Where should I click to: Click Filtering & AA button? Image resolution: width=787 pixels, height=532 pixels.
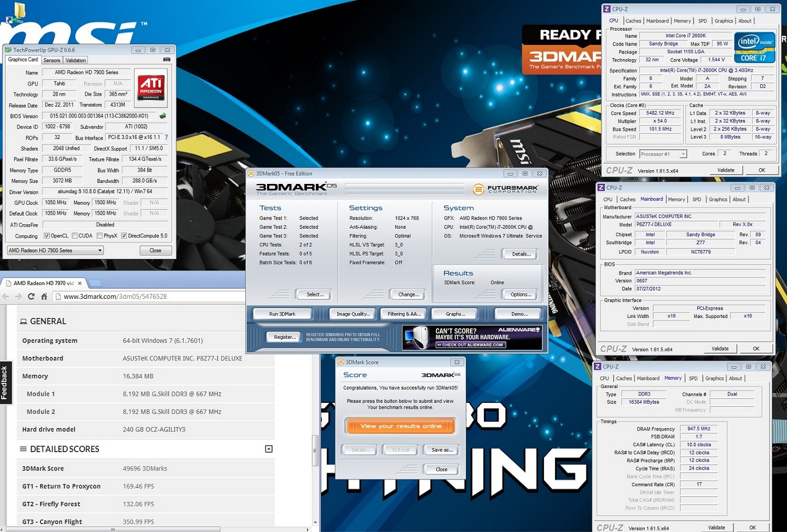404,314
